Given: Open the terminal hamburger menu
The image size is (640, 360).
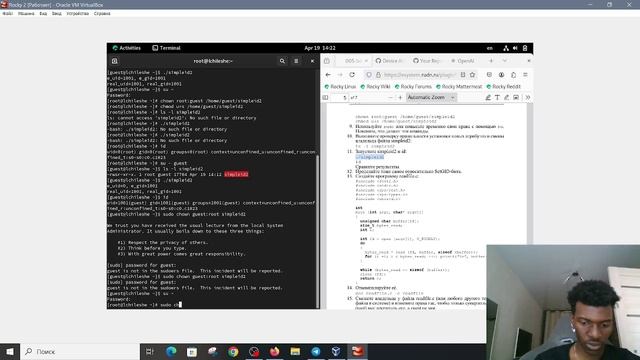Looking at the screenshot, I should click(x=296, y=61).
